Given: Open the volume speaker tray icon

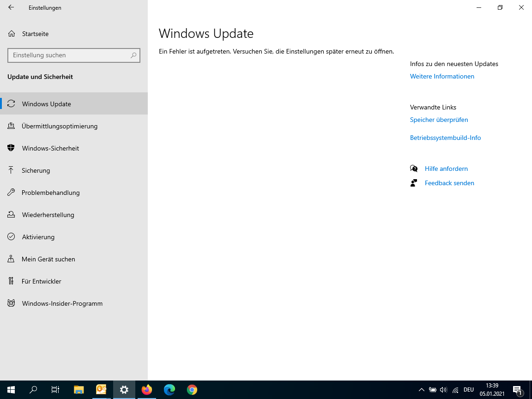Looking at the screenshot, I should pyautogui.click(x=443, y=390).
